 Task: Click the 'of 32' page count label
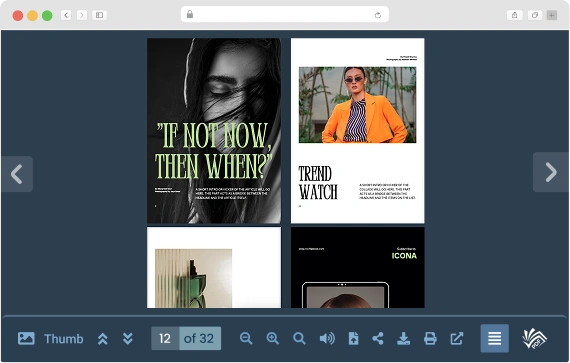pos(200,338)
